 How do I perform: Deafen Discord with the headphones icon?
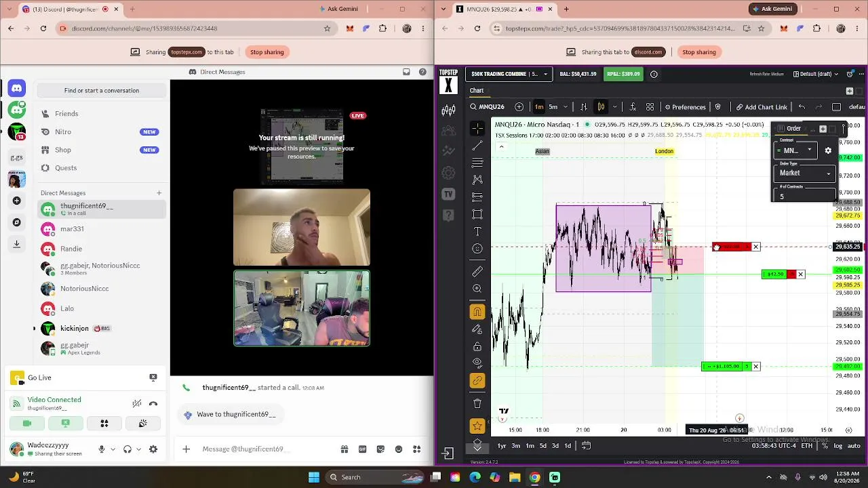click(x=127, y=449)
